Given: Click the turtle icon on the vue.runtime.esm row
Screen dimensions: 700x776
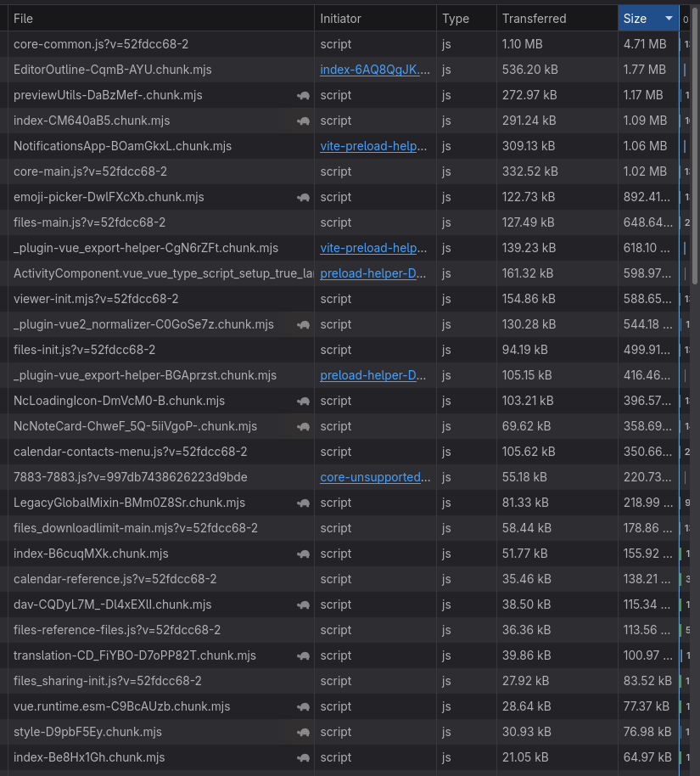Looking at the screenshot, I should [303, 707].
